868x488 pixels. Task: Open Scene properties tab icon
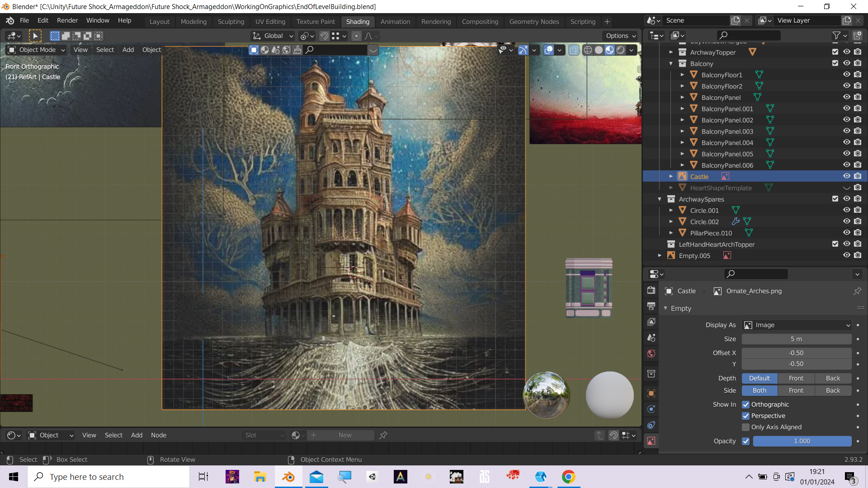651,338
